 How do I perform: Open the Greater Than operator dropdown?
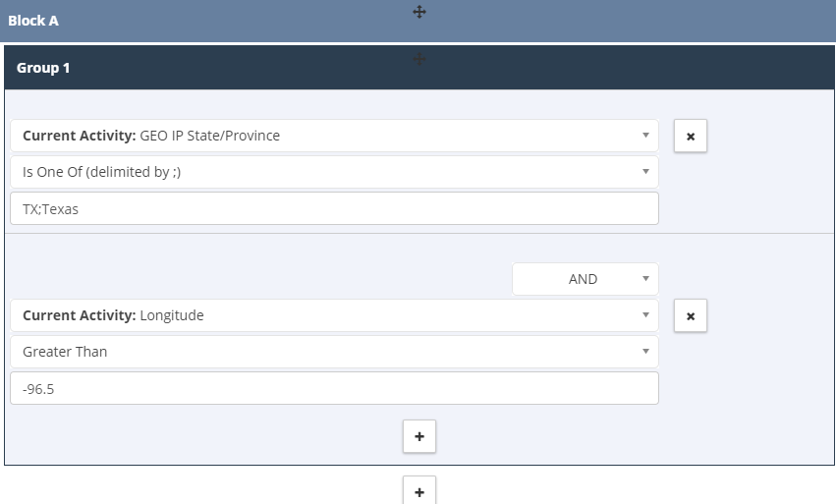tap(334, 352)
